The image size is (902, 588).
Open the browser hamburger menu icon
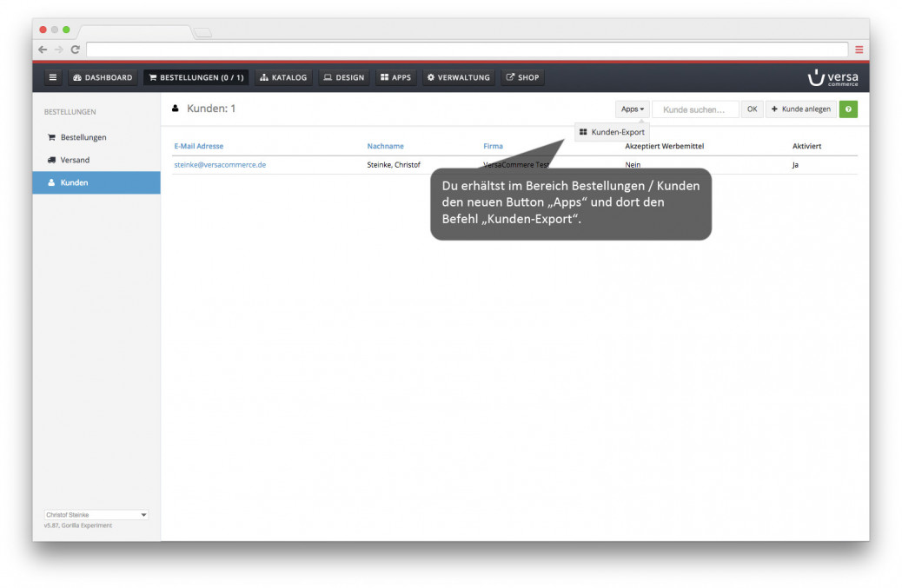[x=859, y=50]
